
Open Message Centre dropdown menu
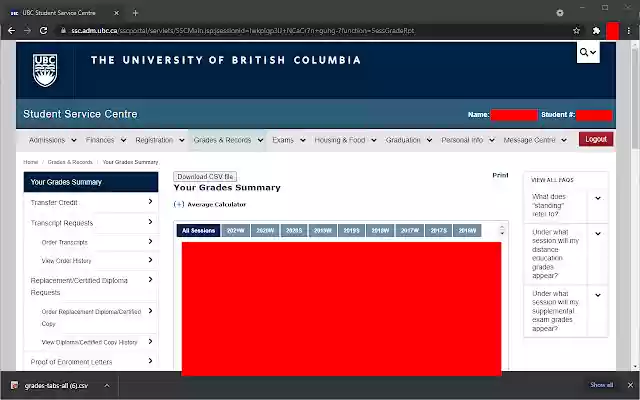535,140
